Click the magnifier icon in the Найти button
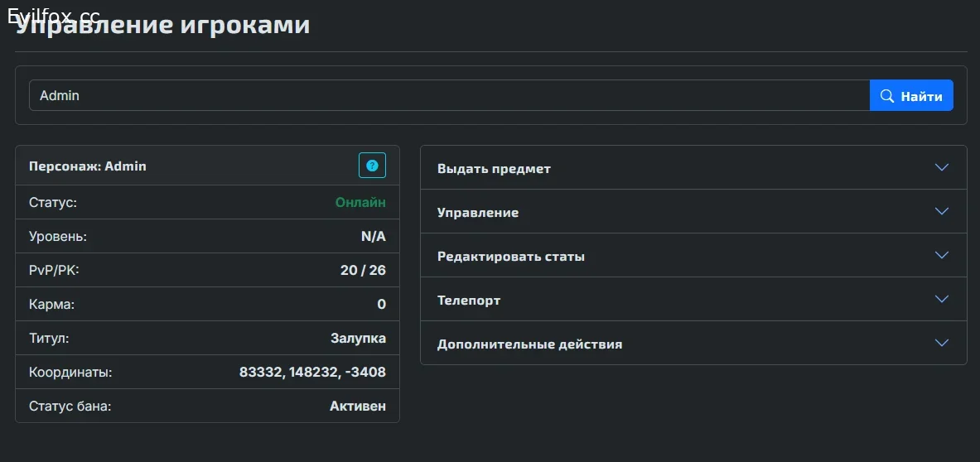The width and height of the screenshot is (980, 462). 887,96
